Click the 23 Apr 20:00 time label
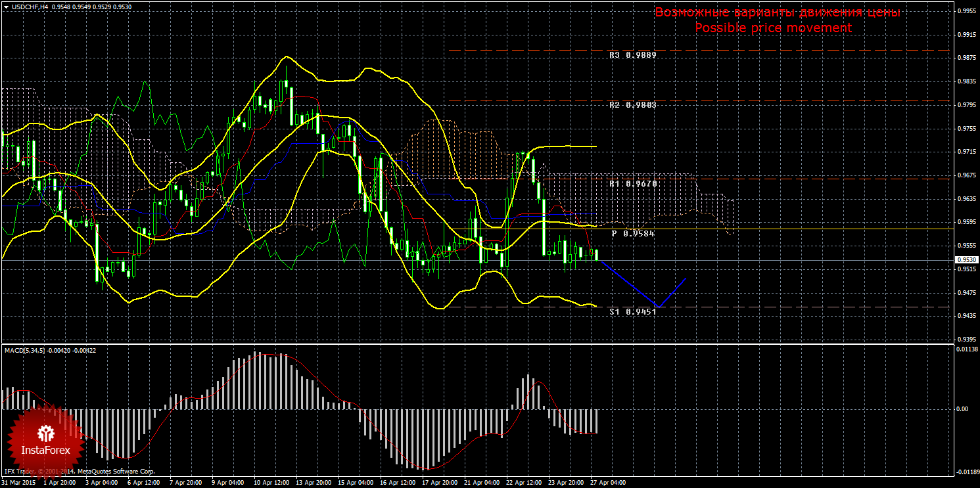 (x=565, y=483)
